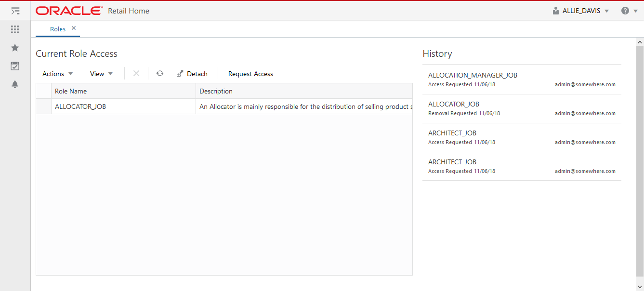This screenshot has height=291, width=644.
Task: Expand the Help dropdown arrow
Action: click(635, 11)
